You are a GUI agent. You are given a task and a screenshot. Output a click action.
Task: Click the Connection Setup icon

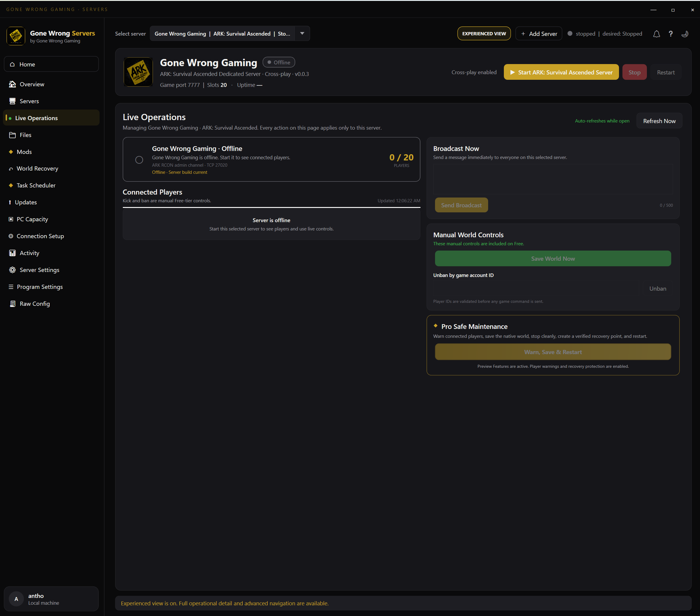[11, 236]
